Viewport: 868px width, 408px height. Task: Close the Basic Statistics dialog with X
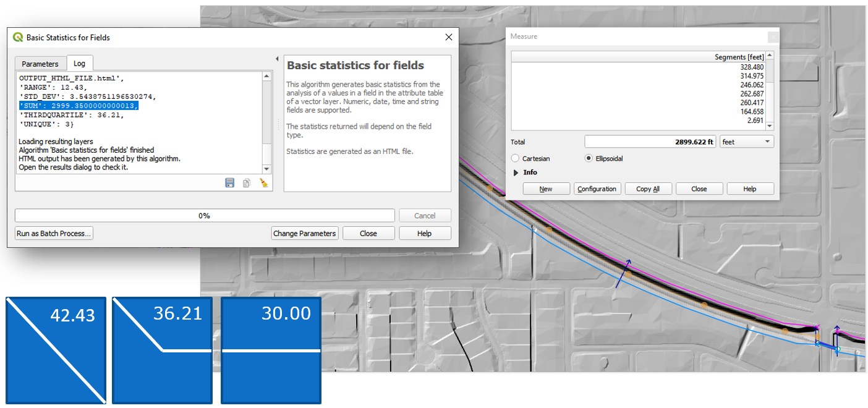click(449, 37)
